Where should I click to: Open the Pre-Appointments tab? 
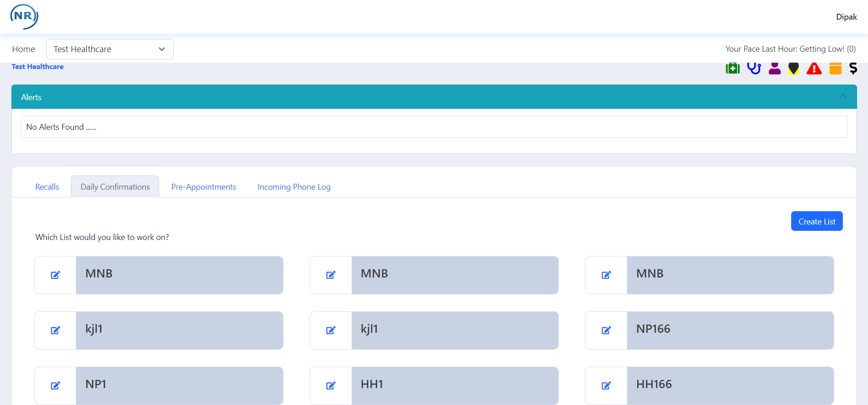click(x=204, y=187)
